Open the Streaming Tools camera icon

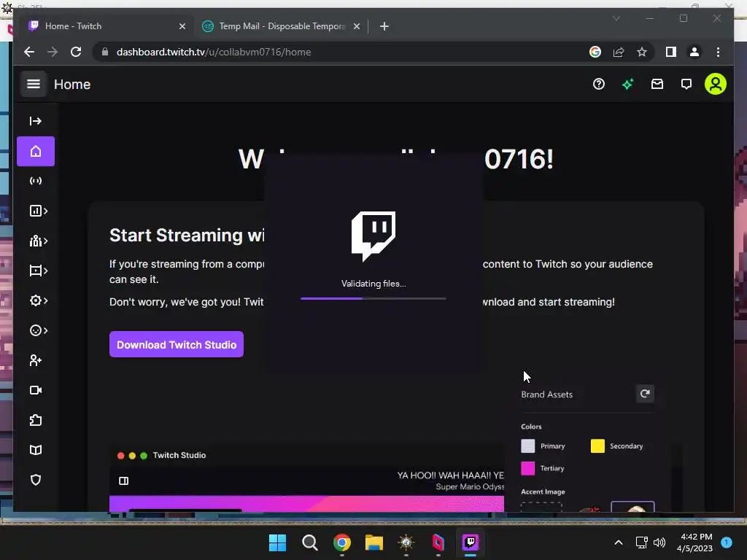point(36,391)
